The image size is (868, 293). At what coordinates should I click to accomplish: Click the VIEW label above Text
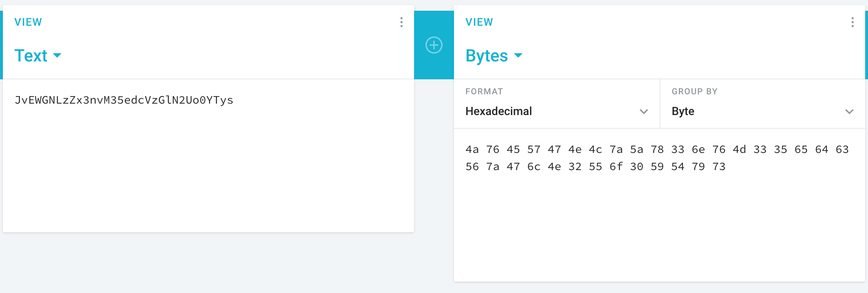tap(28, 22)
